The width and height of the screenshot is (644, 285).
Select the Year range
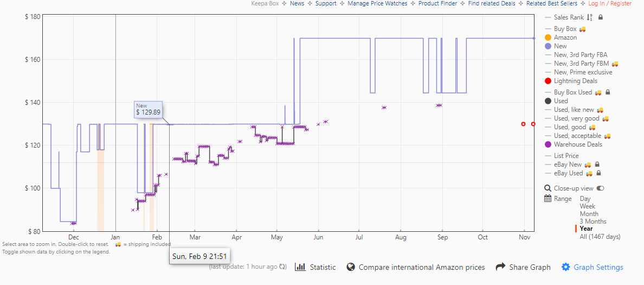pos(586,229)
